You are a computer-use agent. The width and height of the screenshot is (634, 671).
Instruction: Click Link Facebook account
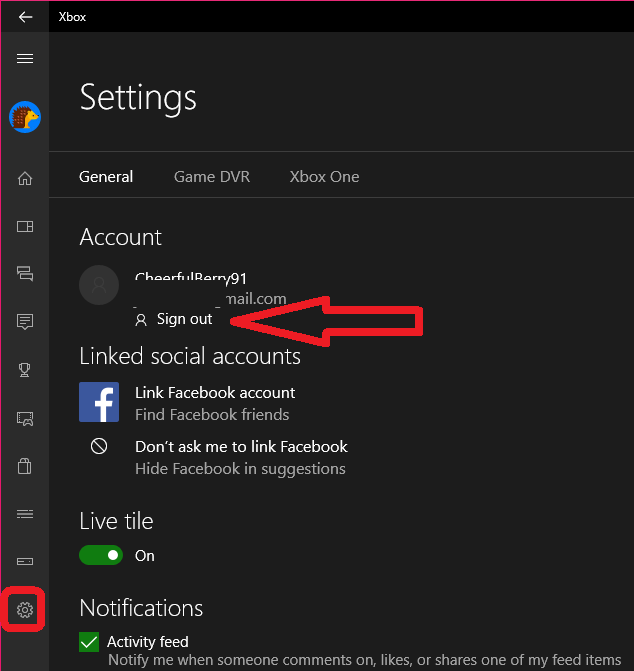[215, 392]
